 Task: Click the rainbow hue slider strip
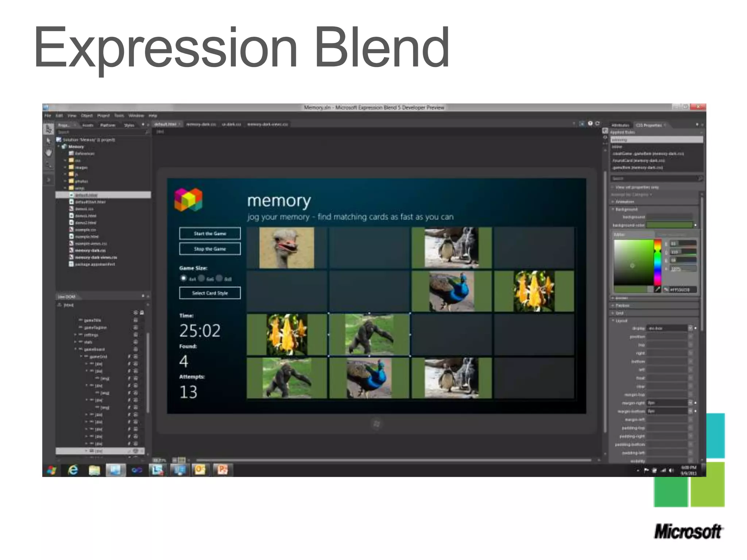pos(657,262)
